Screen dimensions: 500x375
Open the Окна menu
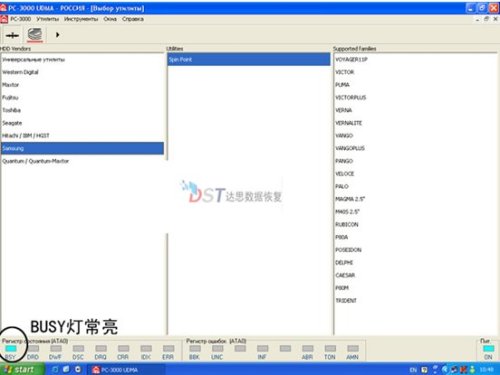(x=110, y=19)
